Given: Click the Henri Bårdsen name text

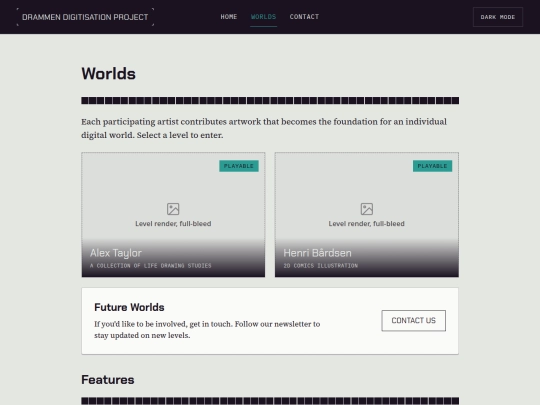Looking at the screenshot, I should pyautogui.click(x=317, y=253).
